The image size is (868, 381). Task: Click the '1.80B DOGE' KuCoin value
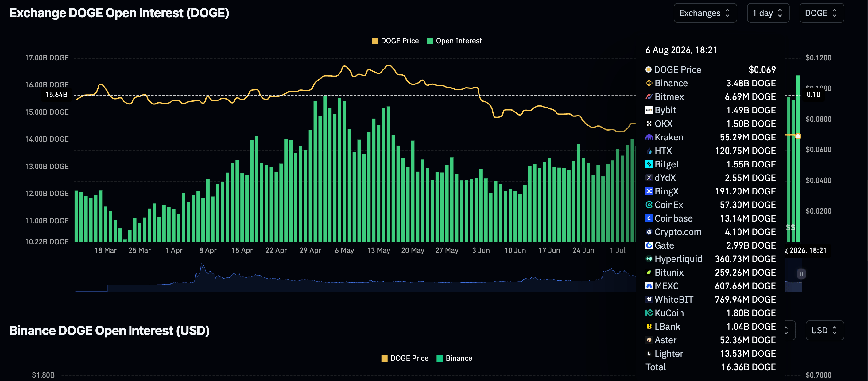(751, 313)
